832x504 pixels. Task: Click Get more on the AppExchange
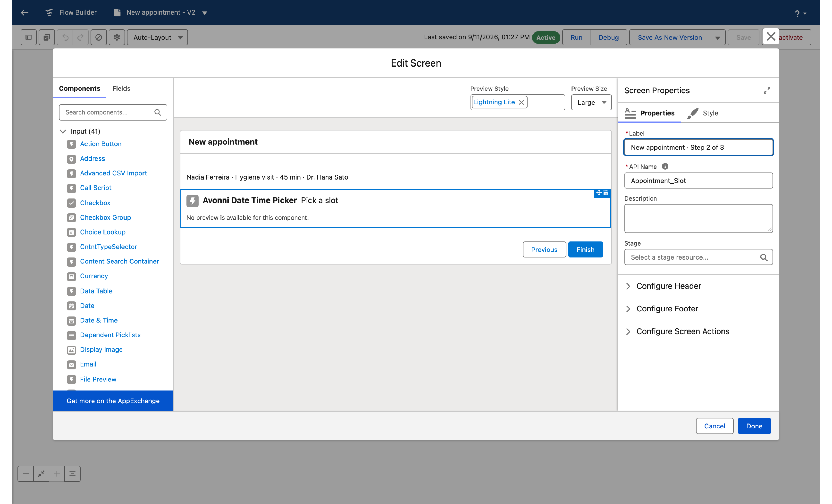113,401
